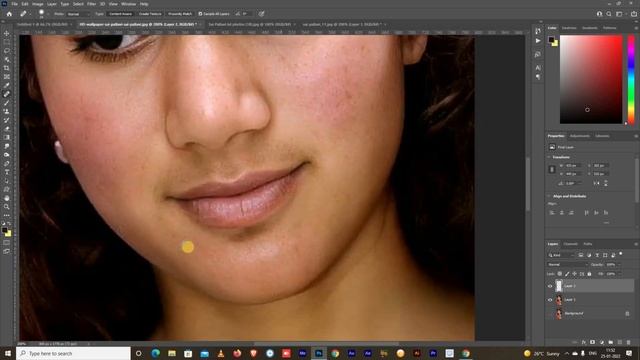
Task: Click the Home icon in options bar
Action: [9, 13]
